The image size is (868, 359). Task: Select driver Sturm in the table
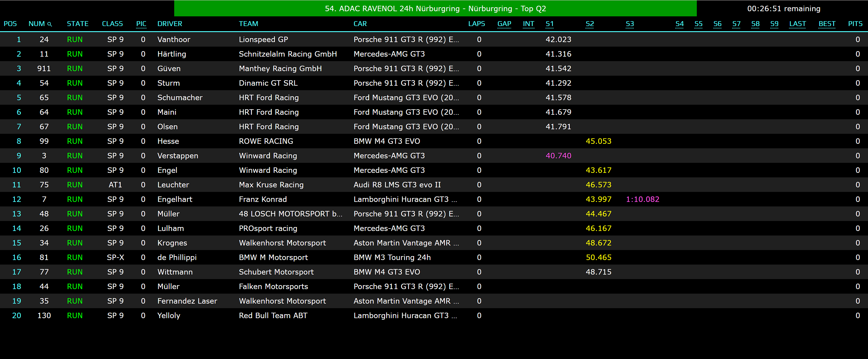tap(168, 83)
